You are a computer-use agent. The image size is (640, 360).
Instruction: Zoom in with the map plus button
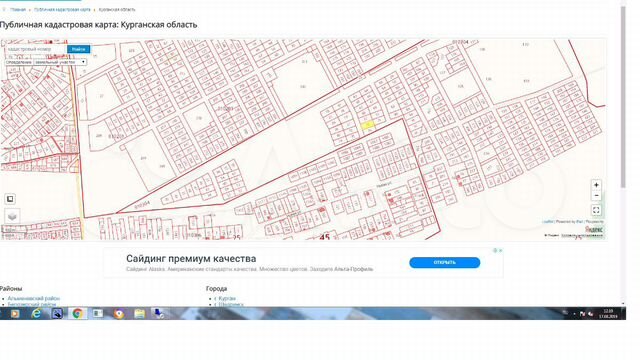pos(596,185)
